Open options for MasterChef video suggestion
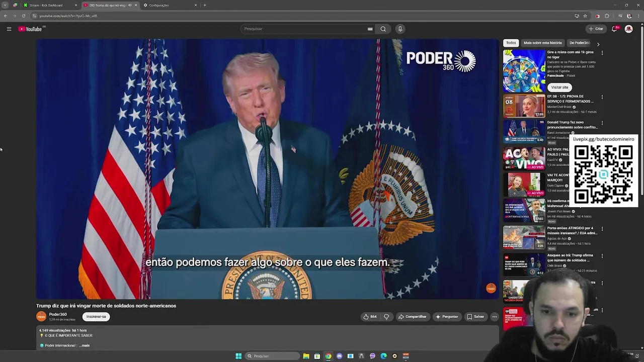The width and height of the screenshot is (644, 362). point(602,97)
